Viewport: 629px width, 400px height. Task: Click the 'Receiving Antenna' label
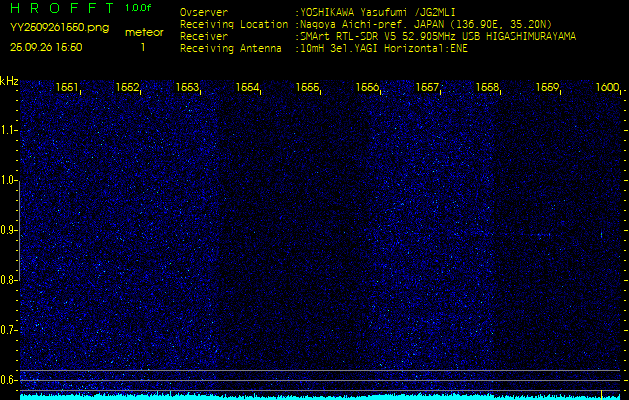coord(231,49)
